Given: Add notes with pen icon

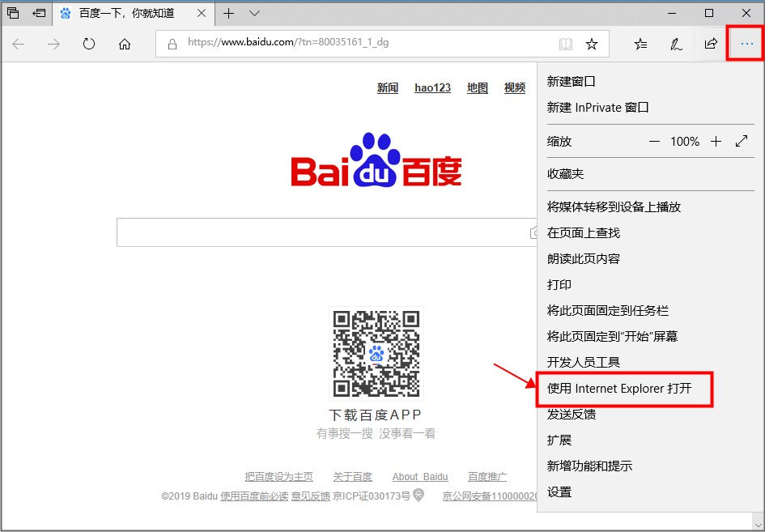Looking at the screenshot, I should coord(676,44).
